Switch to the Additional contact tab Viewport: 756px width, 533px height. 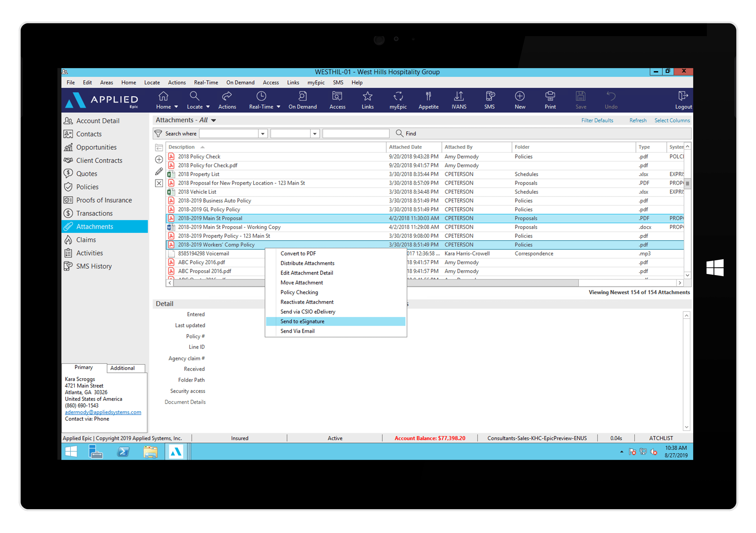pyautogui.click(x=122, y=368)
